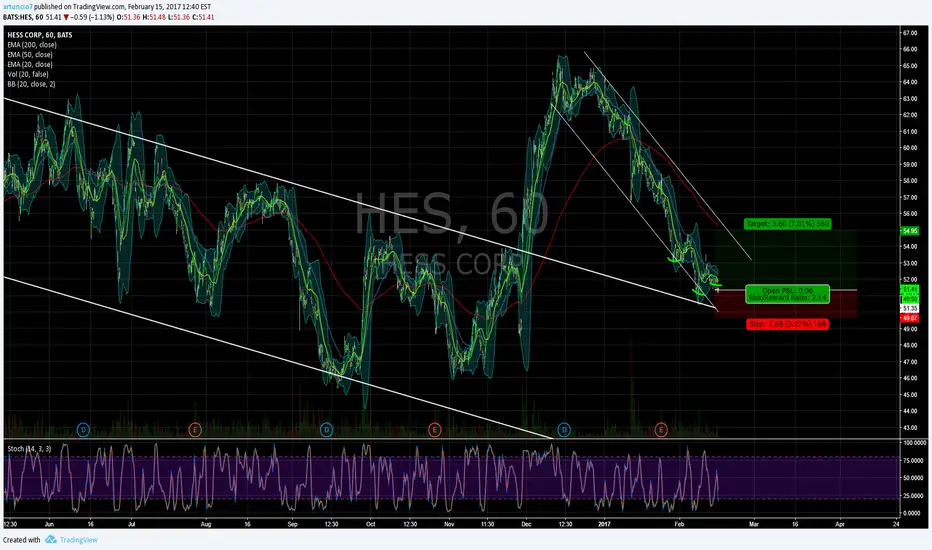Click the EMA (50, close) indicator label

tap(30, 55)
